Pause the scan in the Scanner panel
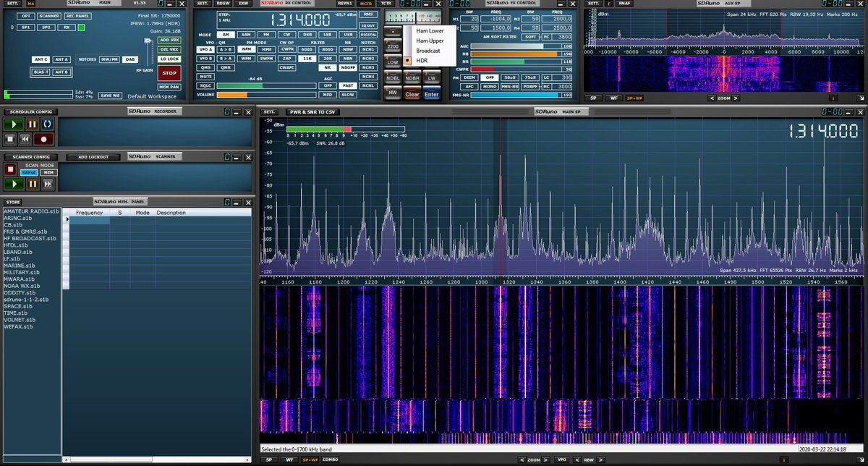Image resolution: width=868 pixels, height=466 pixels. click(33, 184)
